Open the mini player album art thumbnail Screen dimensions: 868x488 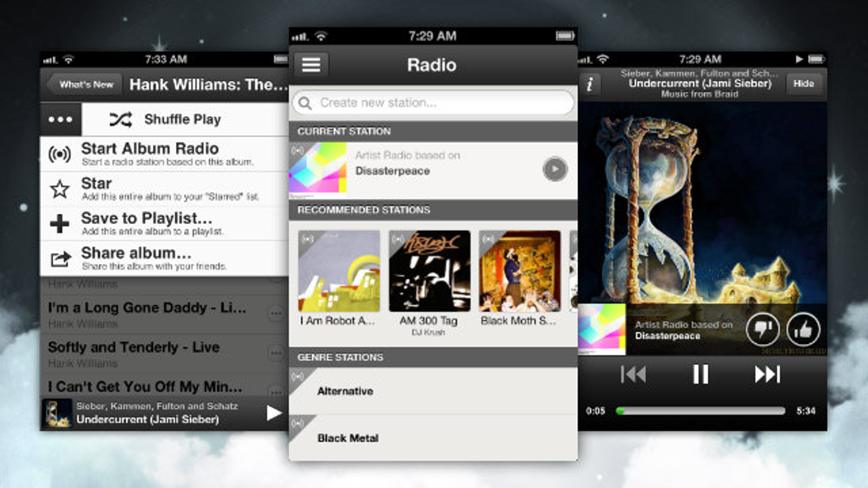pos(58,413)
